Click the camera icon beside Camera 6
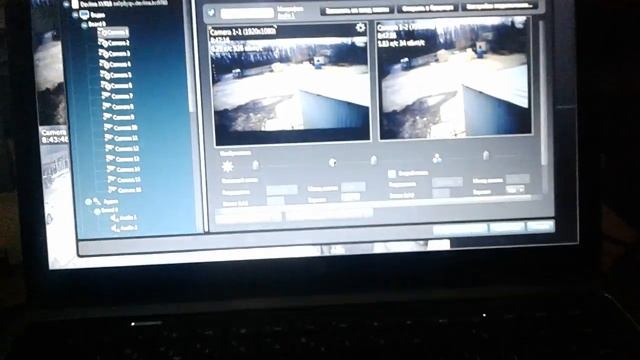 point(106,85)
